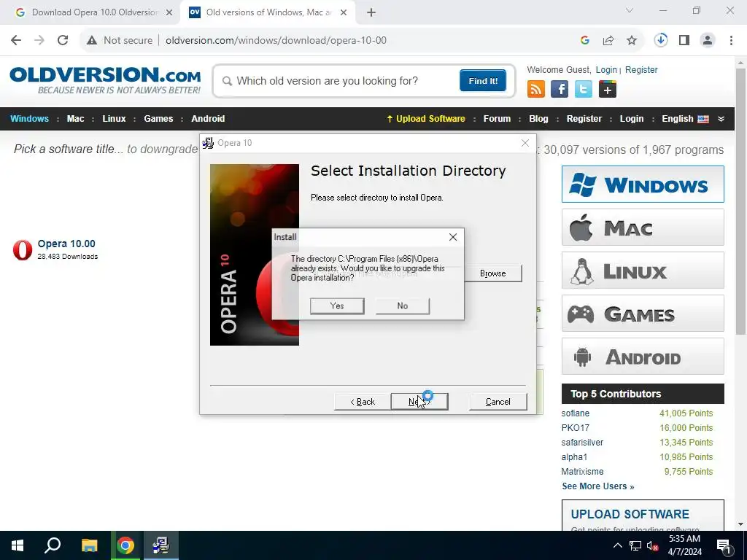Image resolution: width=747 pixels, height=560 pixels.
Task: Toggle the Chrome side panel
Action: click(x=684, y=41)
